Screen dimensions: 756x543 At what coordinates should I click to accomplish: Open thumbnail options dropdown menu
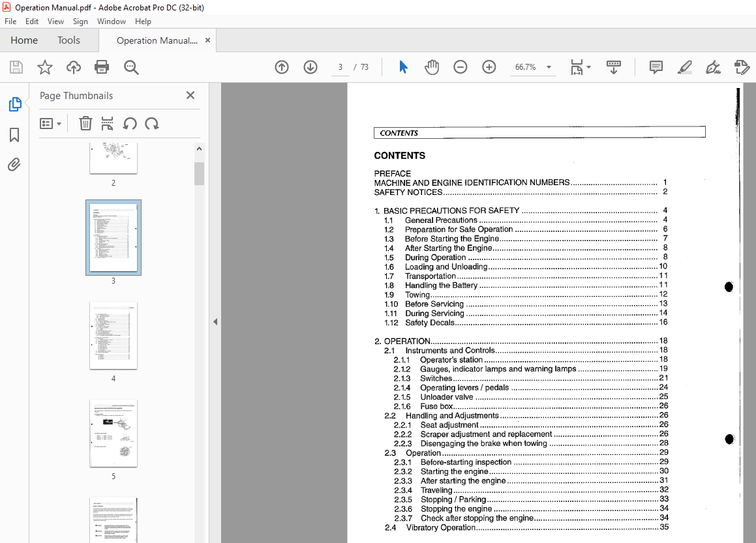(x=51, y=124)
